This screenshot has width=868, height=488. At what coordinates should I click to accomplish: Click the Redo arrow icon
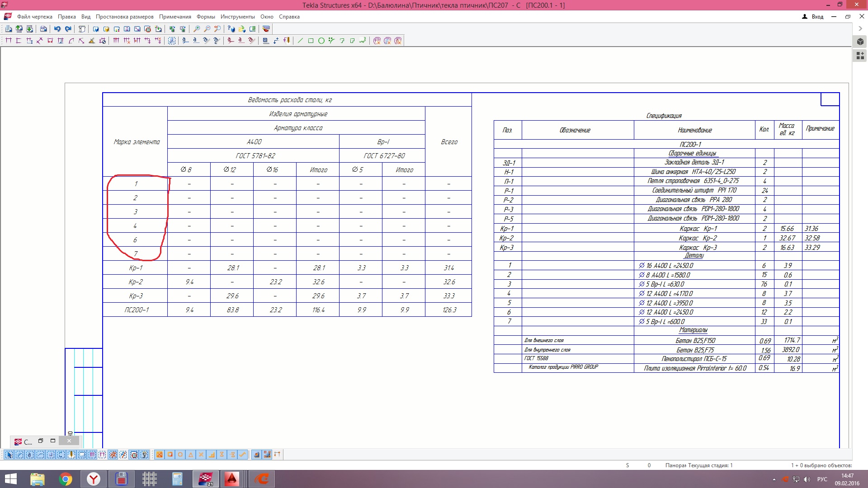(68, 29)
